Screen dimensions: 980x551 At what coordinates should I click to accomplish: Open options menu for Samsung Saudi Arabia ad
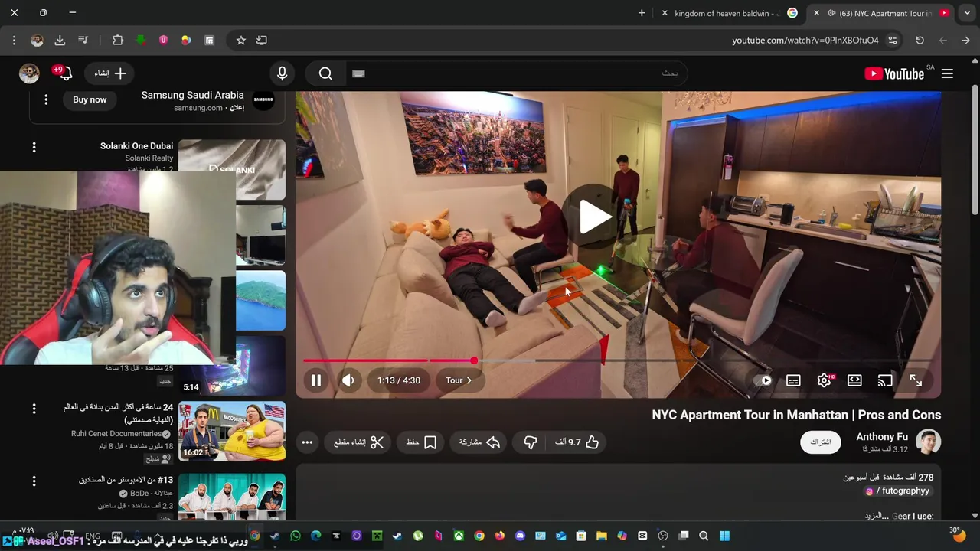click(x=46, y=99)
